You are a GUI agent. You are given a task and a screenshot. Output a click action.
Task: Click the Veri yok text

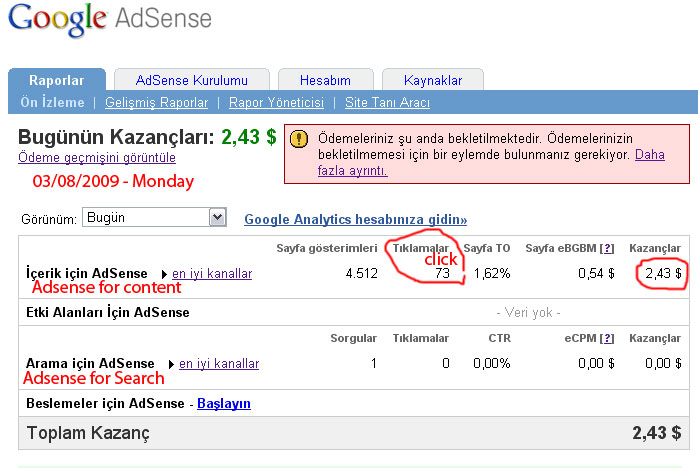[528, 313]
